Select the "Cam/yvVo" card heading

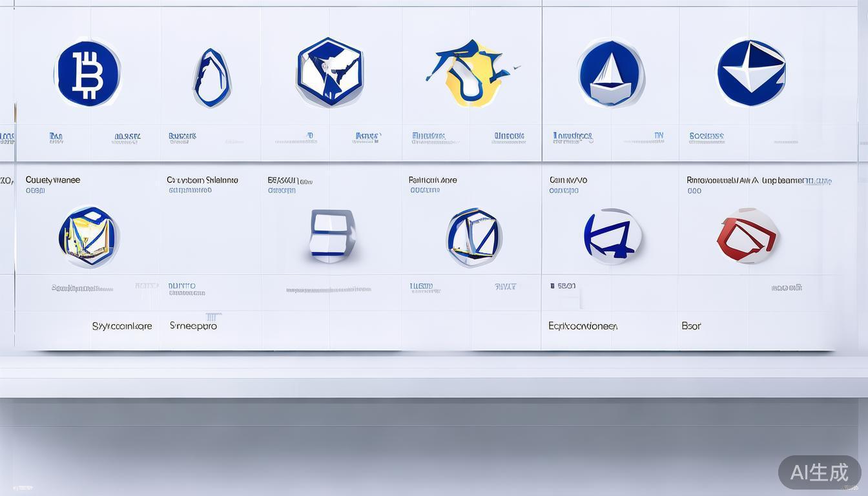pos(568,180)
